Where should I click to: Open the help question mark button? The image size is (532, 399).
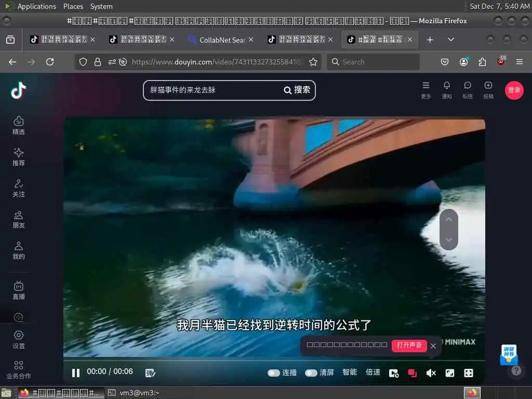(x=516, y=370)
